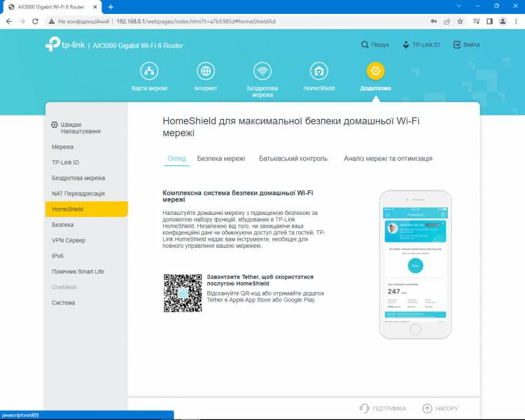Viewport: 525px width, 420px height.
Task: Open the Інтернет globe icon
Action: (206, 71)
